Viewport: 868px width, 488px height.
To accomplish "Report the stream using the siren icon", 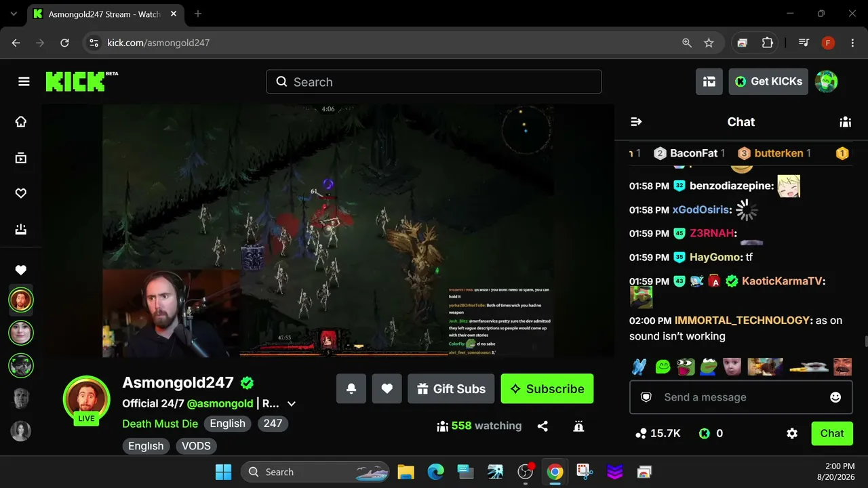I will (x=578, y=426).
